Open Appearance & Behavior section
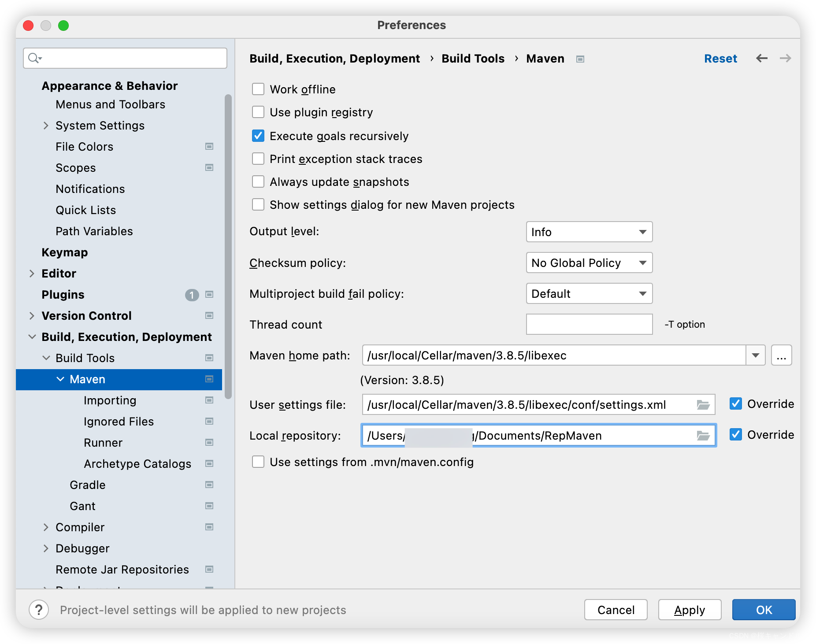This screenshot has width=816, height=644. tap(110, 86)
